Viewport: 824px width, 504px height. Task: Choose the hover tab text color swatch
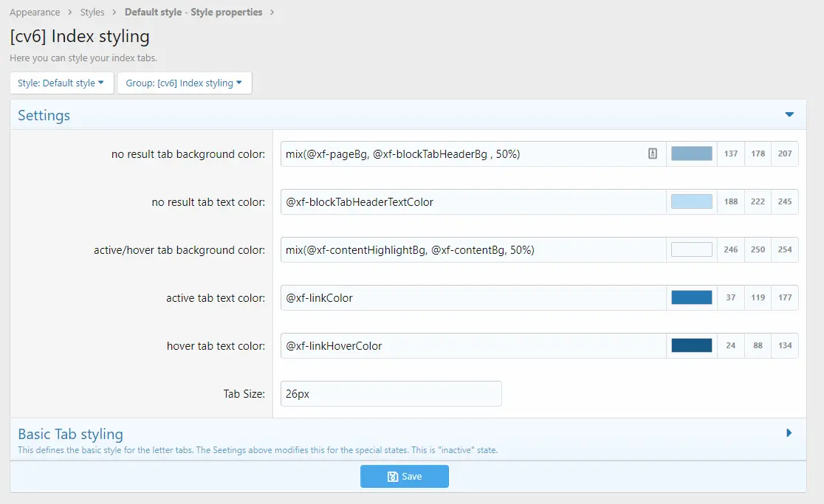(x=691, y=345)
